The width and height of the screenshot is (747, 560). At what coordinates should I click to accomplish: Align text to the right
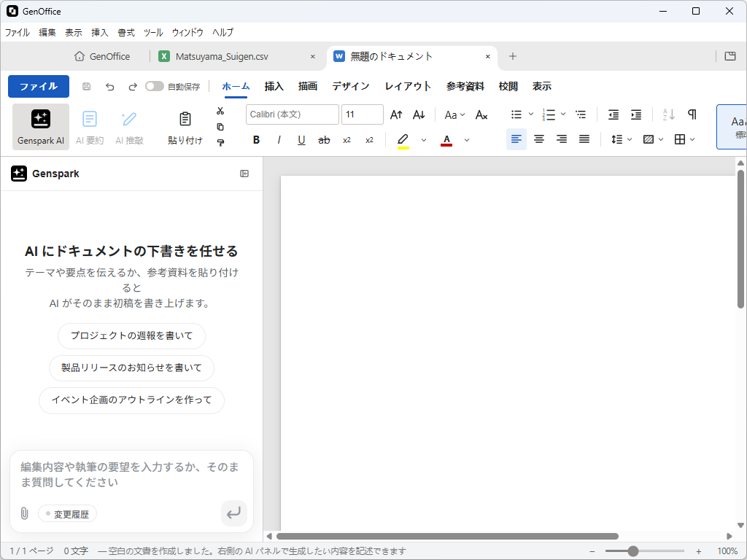point(562,139)
